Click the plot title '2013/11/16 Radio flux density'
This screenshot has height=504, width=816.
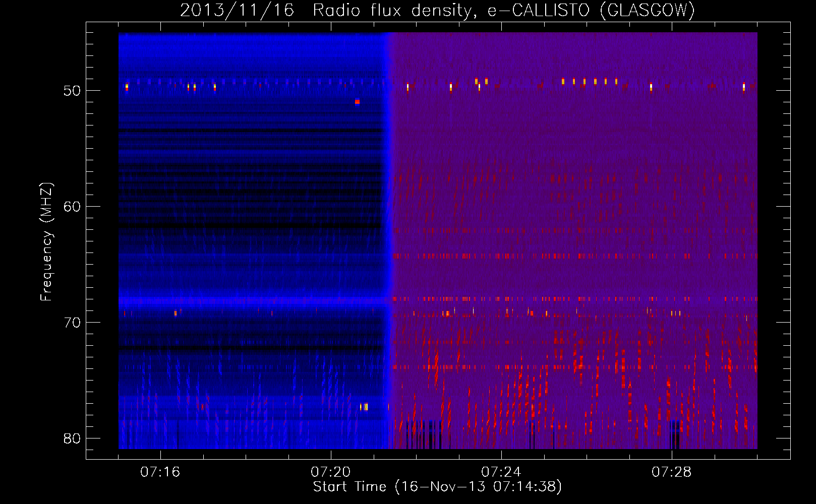click(x=327, y=11)
